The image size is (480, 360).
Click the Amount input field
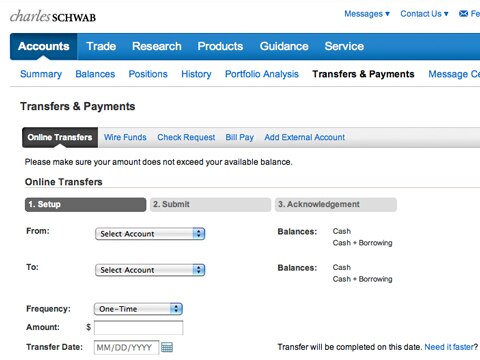[139, 328]
